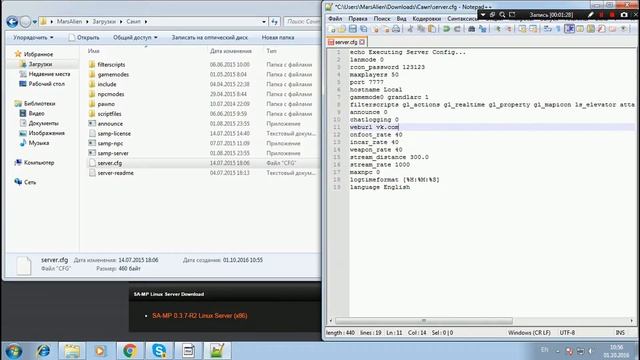This screenshot has width=640, height=360.
Task: Save the file with the Notepad++ Save icon
Action: (353, 29)
